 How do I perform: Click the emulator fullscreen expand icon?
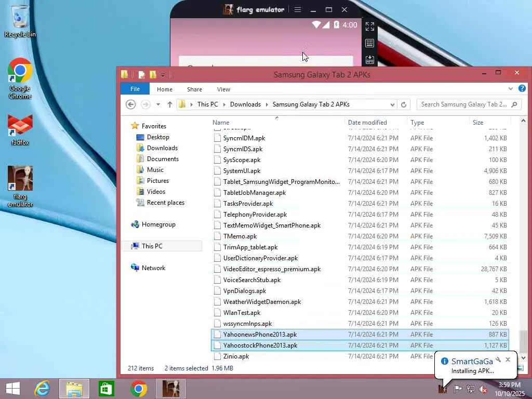tap(370, 26)
